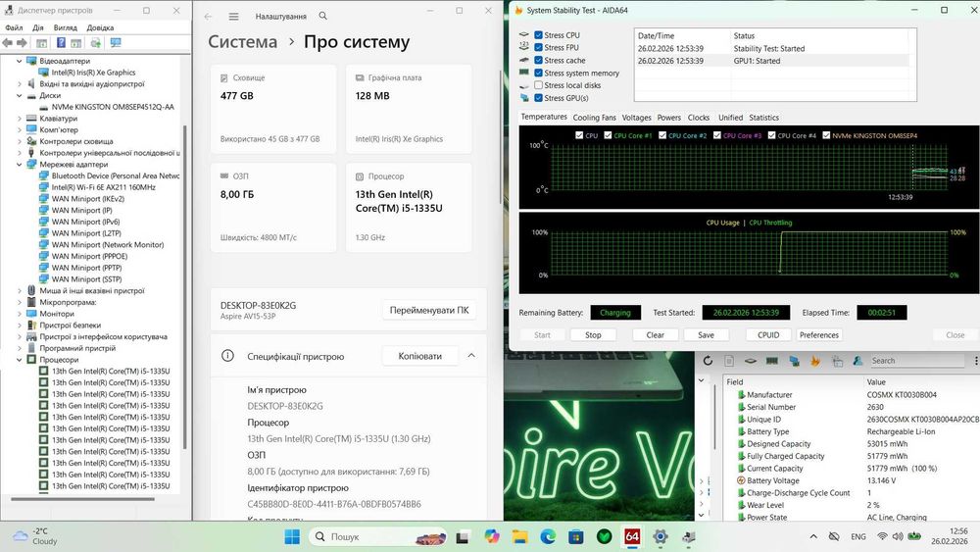Launch Microsoft Edge from the taskbar
This screenshot has height=552, width=980.
(548, 536)
